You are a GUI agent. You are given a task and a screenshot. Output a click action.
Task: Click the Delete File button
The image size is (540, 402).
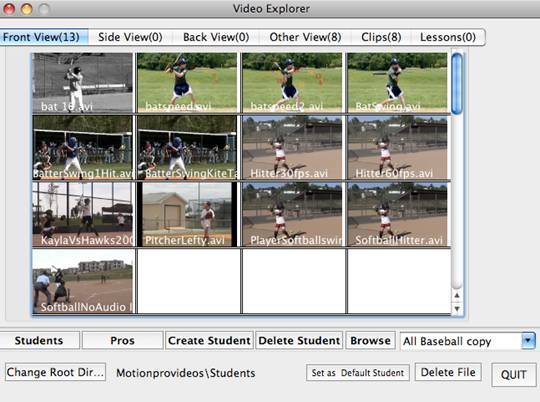click(x=448, y=372)
